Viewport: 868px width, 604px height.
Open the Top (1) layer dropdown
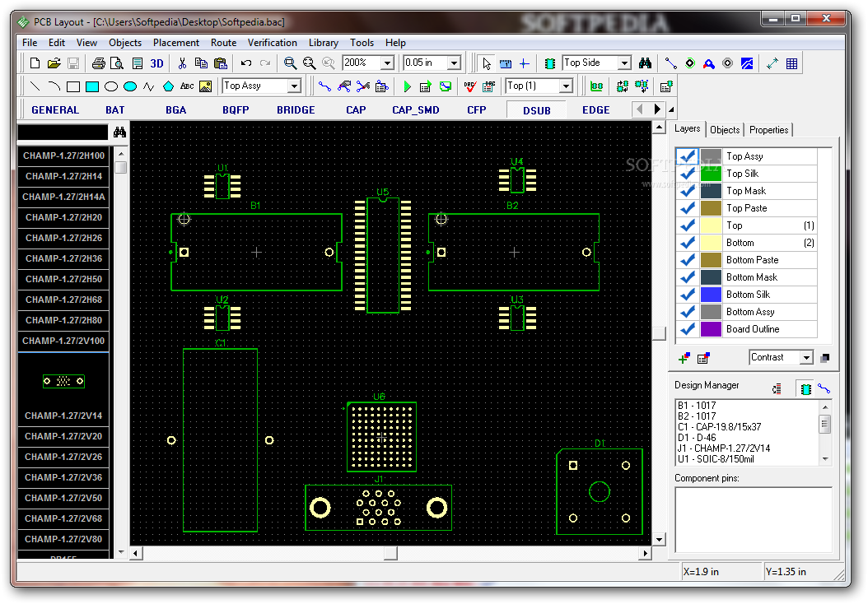point(566,86)
